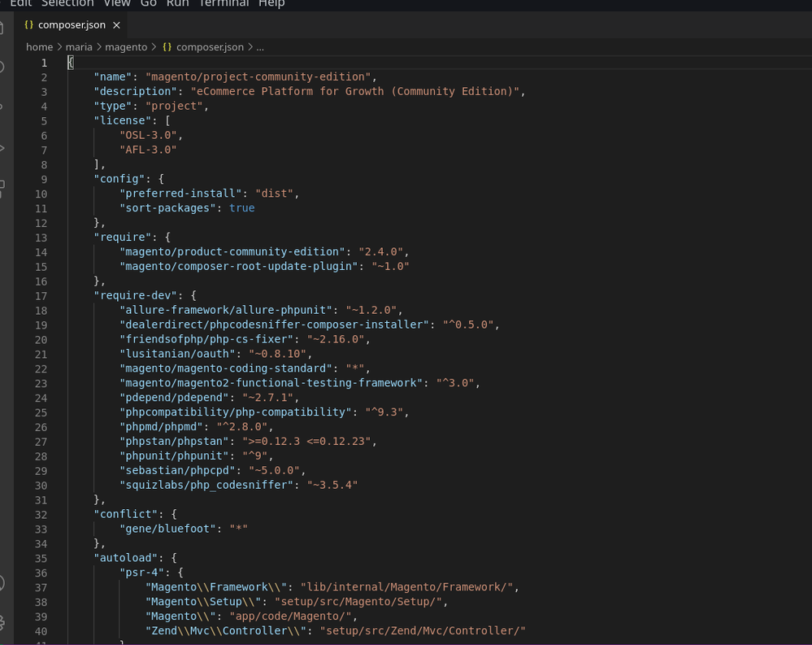Click "magento/product-community-edition" package name
This screenshot has height=645, width=812.
tap(232, 252)
